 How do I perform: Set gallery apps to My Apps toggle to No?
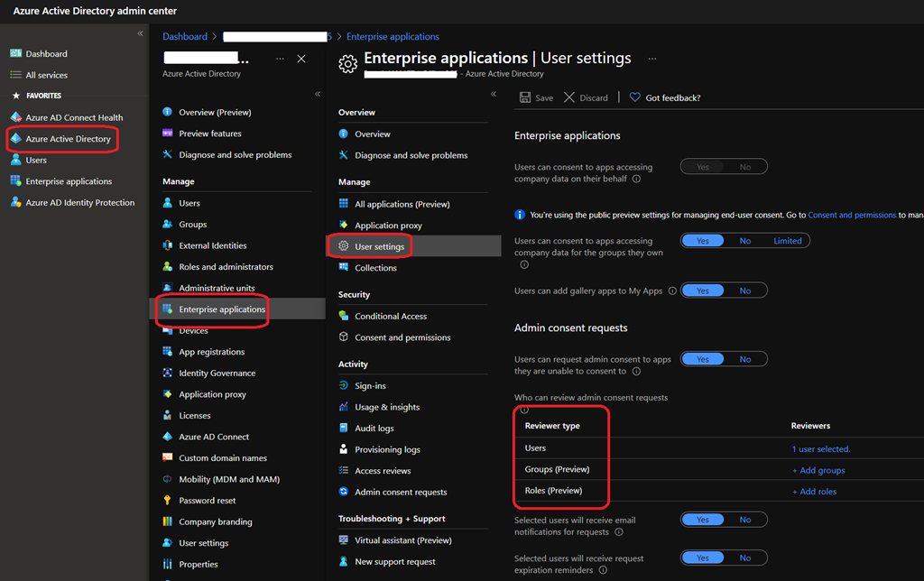point(744,290)
